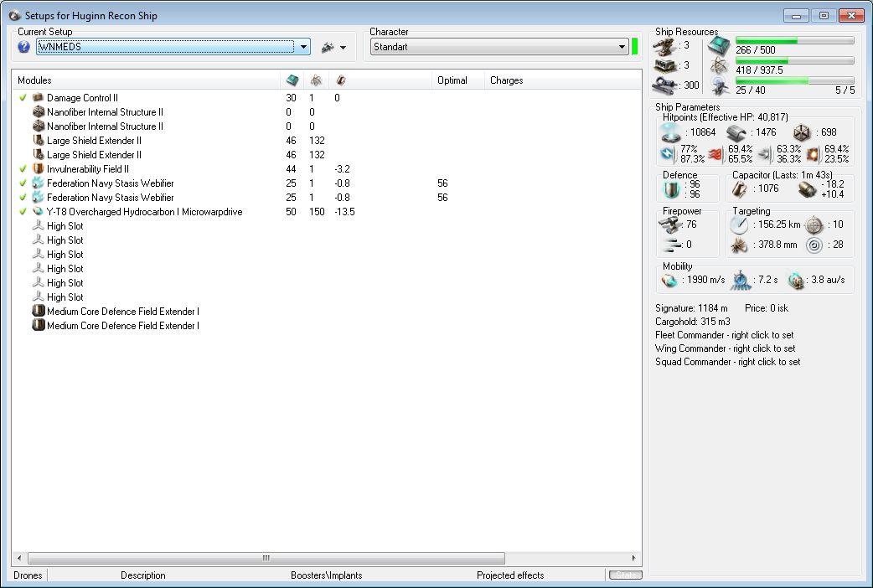This screenshot has height=588, width=873.
Task: Click the Damage Control II module icon
Action: coord(39,97)
